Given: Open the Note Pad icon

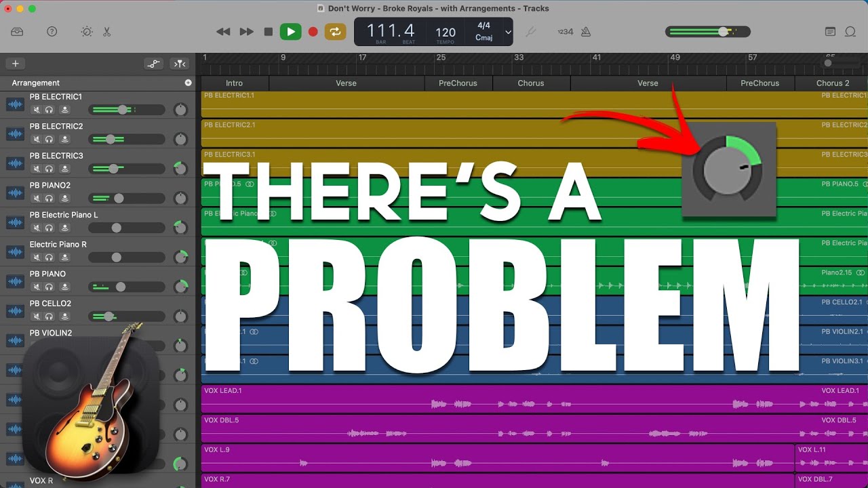Looking at the screenshot, I should tap(830, 32).
